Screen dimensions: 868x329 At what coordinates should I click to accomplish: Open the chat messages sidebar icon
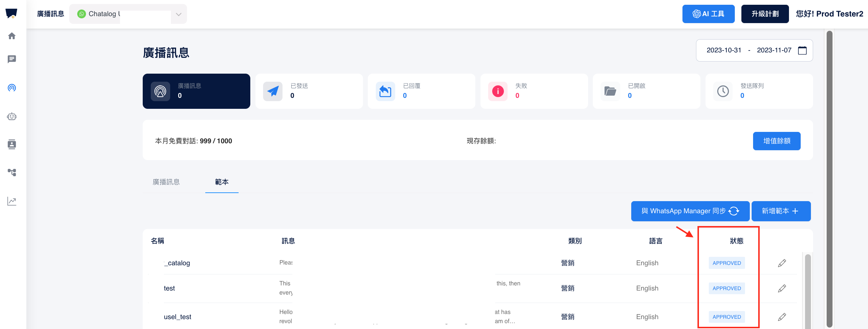(x=12, y=59)
